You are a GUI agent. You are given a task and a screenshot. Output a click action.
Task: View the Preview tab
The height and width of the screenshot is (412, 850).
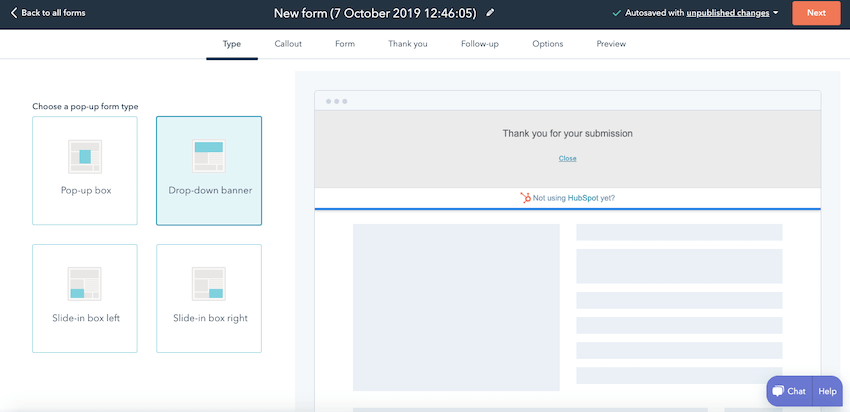pos(611,44)
